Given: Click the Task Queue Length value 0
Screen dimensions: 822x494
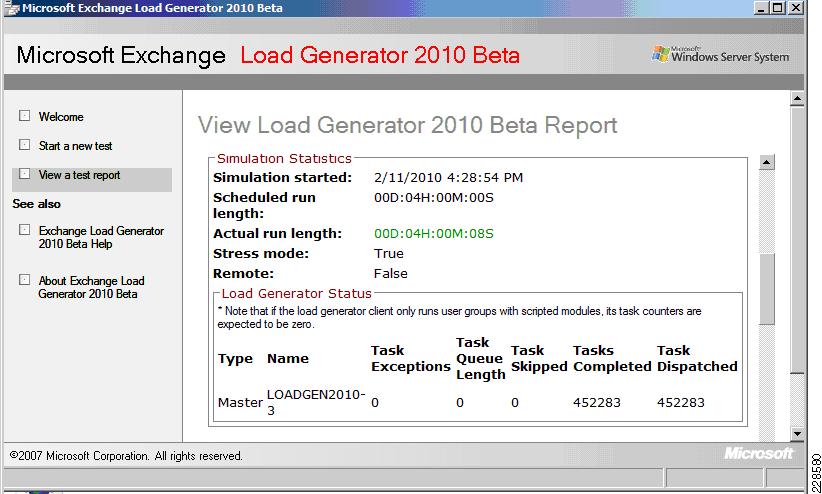Looking at the screenshot, I should [460, 403].
